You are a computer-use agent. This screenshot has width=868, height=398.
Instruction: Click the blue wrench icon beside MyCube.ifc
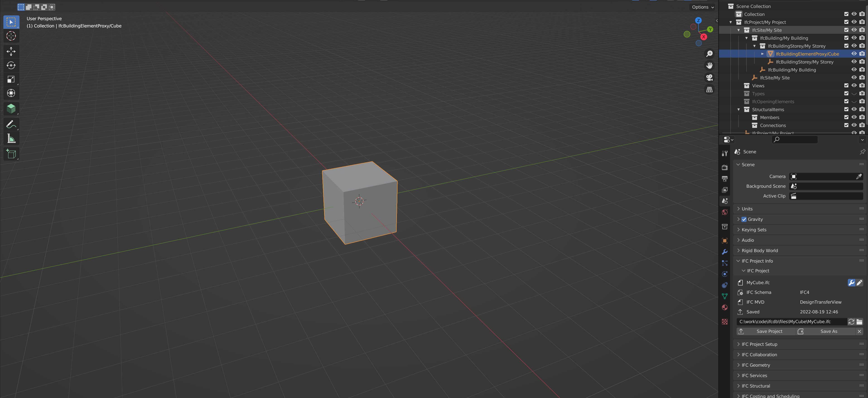pos(851,283)
